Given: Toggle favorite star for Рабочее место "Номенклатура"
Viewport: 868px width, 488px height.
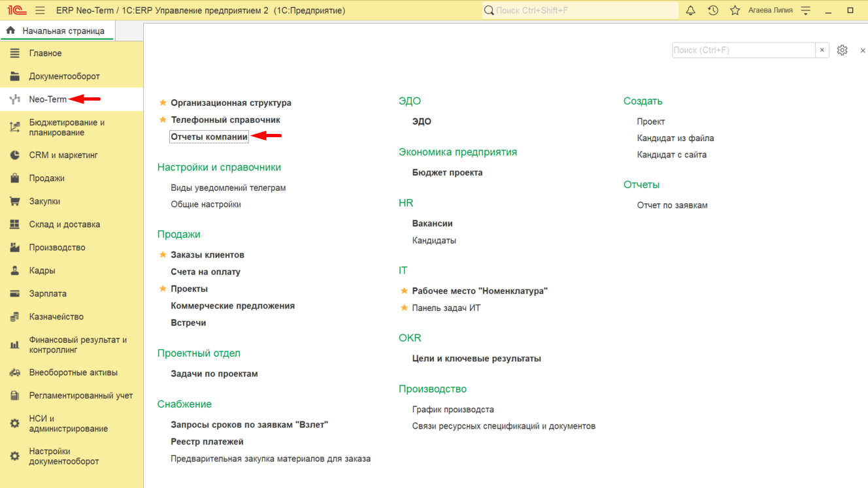Looking at the screenshot, I should [x=405, y=291].
